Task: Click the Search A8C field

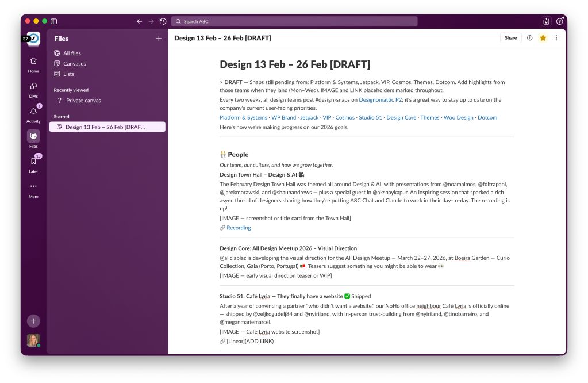Action: click(x=294, y=21)
